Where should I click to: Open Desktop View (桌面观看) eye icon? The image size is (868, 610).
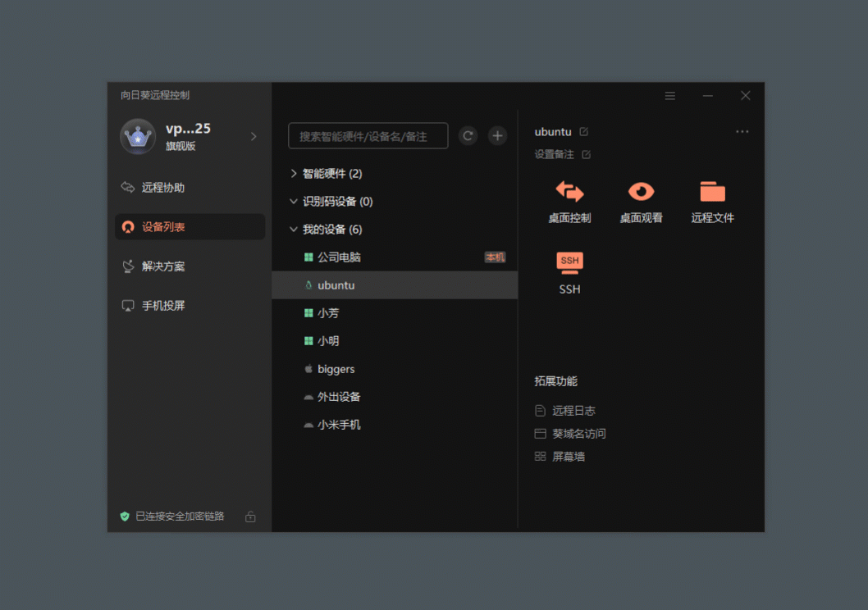coord(641,192)
